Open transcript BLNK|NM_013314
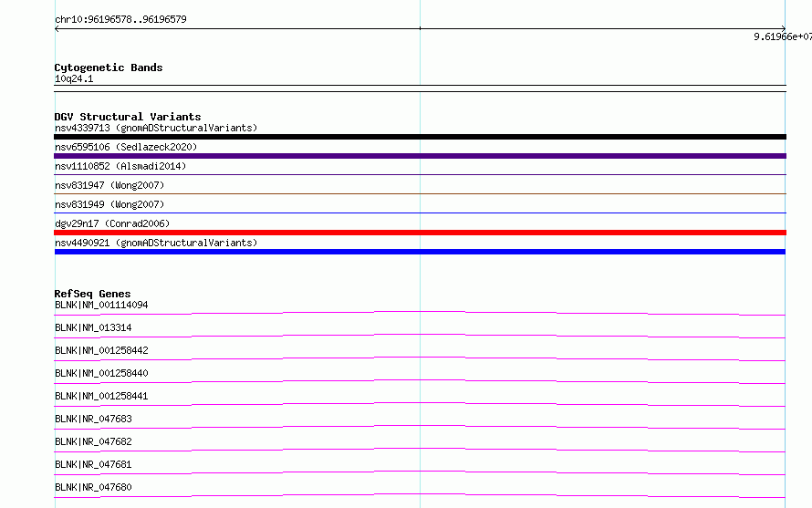Screen dimensions: 812x508 click(93, 327)
